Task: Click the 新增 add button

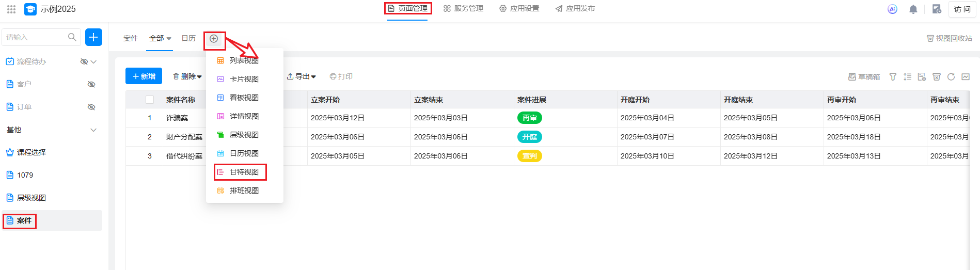Action: (144, 76)
